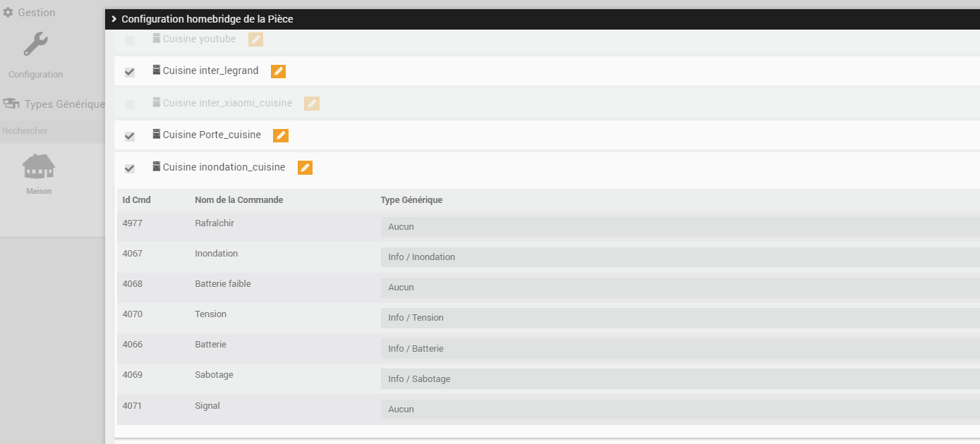Image resolution: width=980 pixels, height=444 pixels.
Task: Click equipment icon beside Cuisine inter_xiaomi_cuisine
Action: (x=157, y=102)
